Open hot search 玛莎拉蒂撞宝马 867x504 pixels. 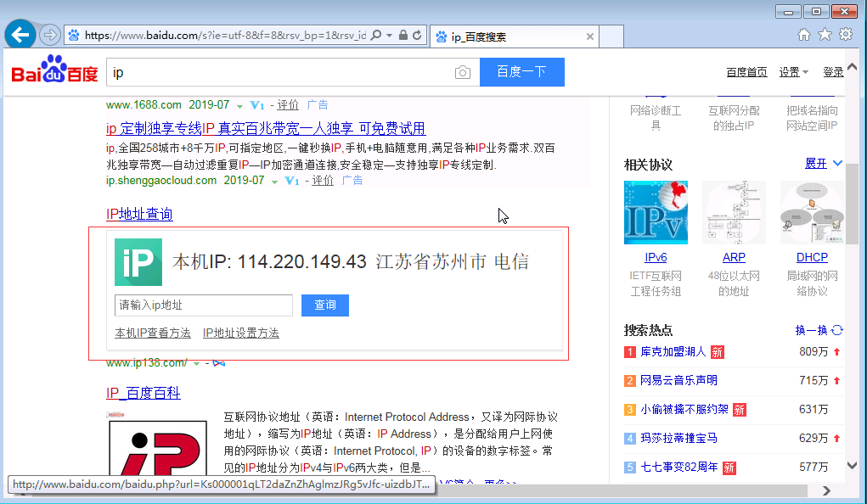pyautogui.click(x=678, y=438)
